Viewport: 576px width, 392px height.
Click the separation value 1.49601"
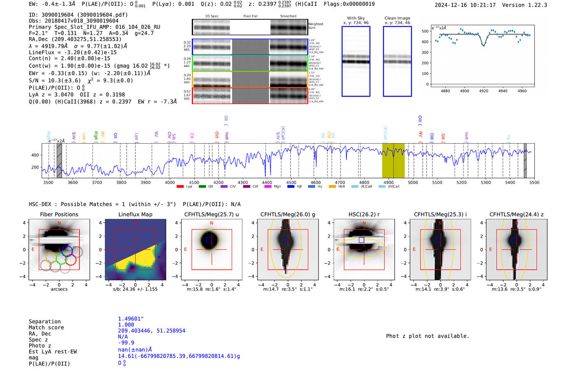(x=130, y=319)
